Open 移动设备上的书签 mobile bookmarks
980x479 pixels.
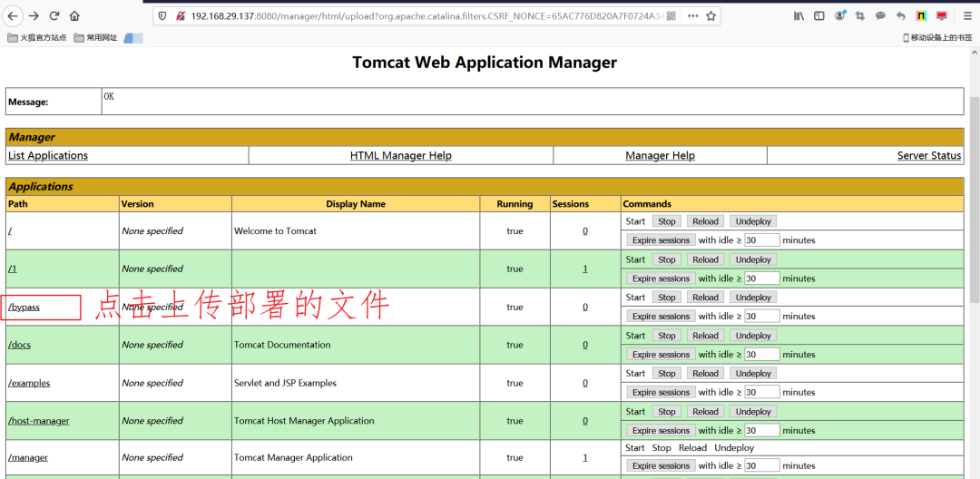937,38
